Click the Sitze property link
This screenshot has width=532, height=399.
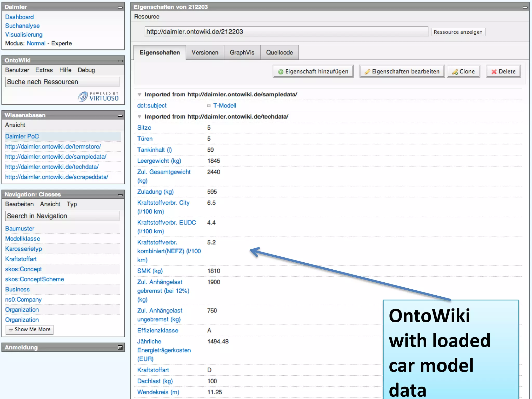pos(144,128)
